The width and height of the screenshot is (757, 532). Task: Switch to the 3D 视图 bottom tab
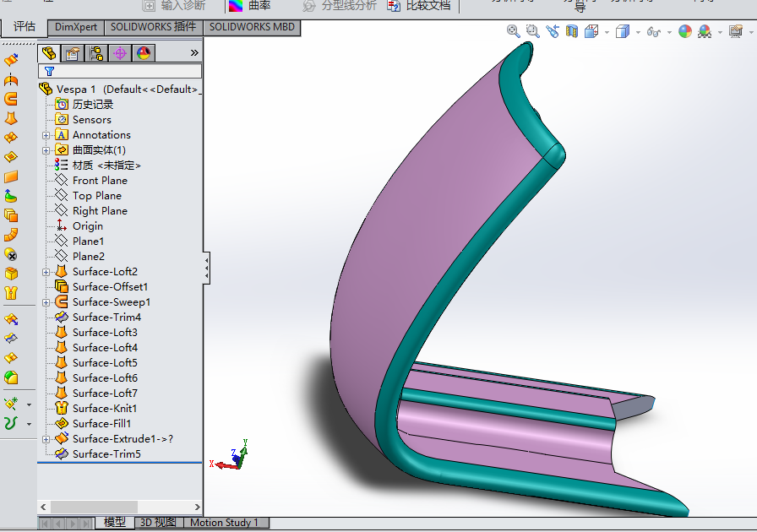(x=158, y=523)
